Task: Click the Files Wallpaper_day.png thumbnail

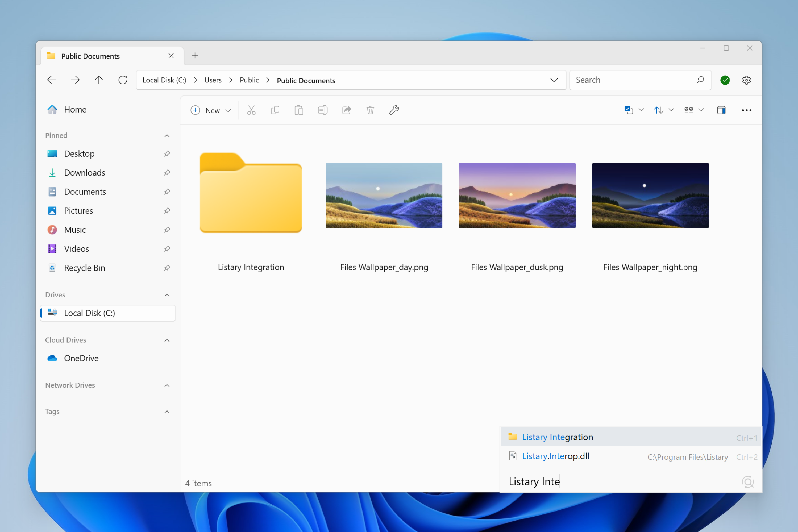Action: click(x=384, y=195)
